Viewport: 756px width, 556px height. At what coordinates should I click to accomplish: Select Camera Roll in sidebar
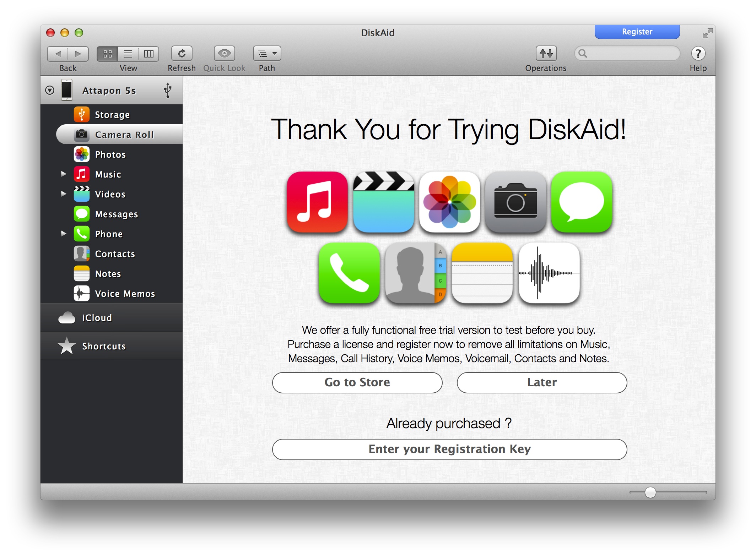119,134
